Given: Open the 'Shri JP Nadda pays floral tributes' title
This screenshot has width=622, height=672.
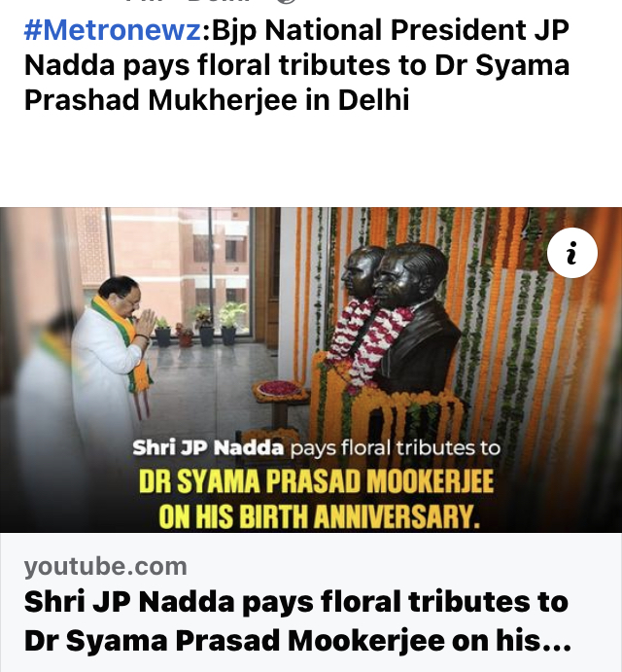Looking at the screenshot, I should point(296,602).
